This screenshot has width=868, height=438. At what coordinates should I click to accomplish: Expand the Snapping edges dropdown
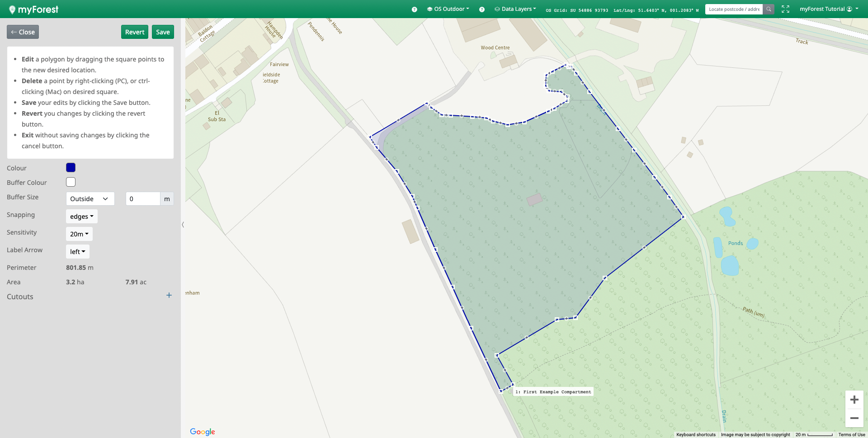81,217
